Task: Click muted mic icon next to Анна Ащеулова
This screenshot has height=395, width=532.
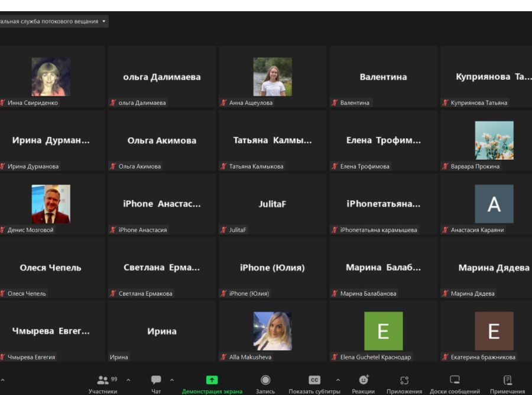Action: (223, 102)
